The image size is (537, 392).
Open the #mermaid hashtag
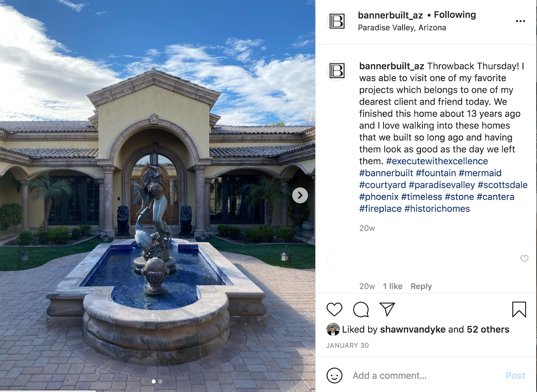(480, 173)
